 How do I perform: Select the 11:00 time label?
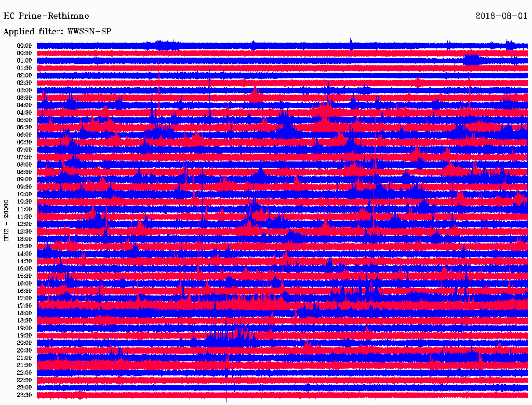point(24,209)
